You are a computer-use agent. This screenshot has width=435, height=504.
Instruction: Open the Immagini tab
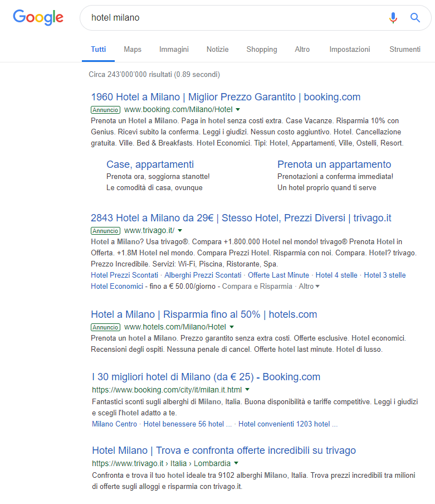(x=174, y=49)
